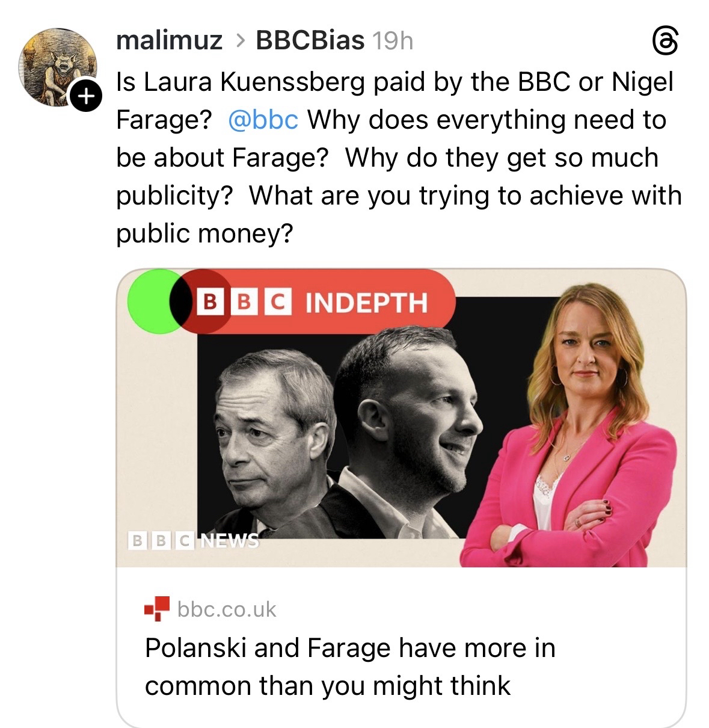Open the malimuz username link
The image size is (709, 728).
[x=169, y=40]
